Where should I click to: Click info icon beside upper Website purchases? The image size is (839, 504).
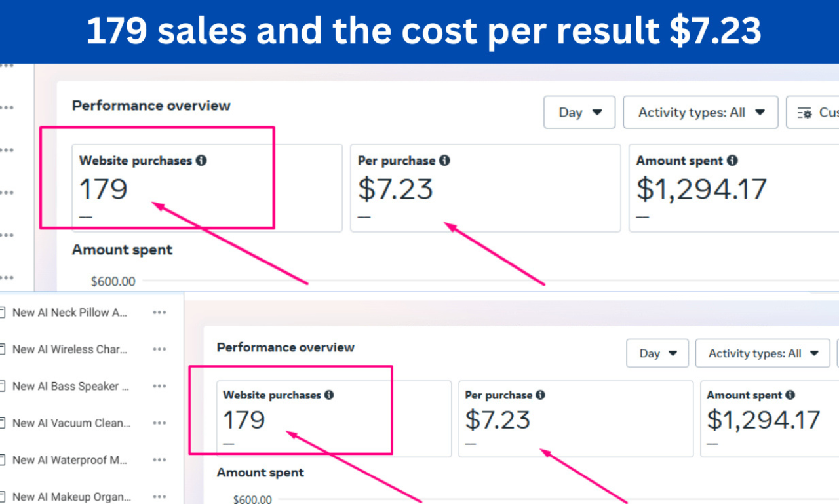coord(201,160)
